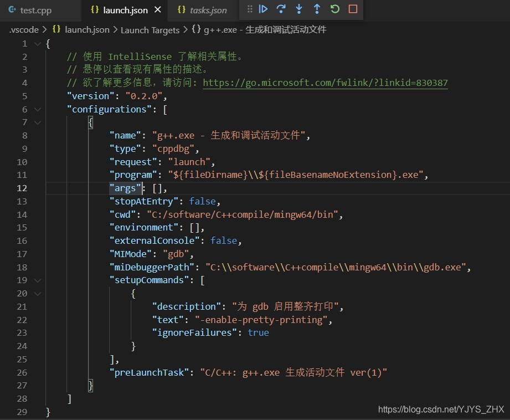510x420 pixels.
Task: Grab the debug toolbar drag handle
Action: (x=250, y=9)
